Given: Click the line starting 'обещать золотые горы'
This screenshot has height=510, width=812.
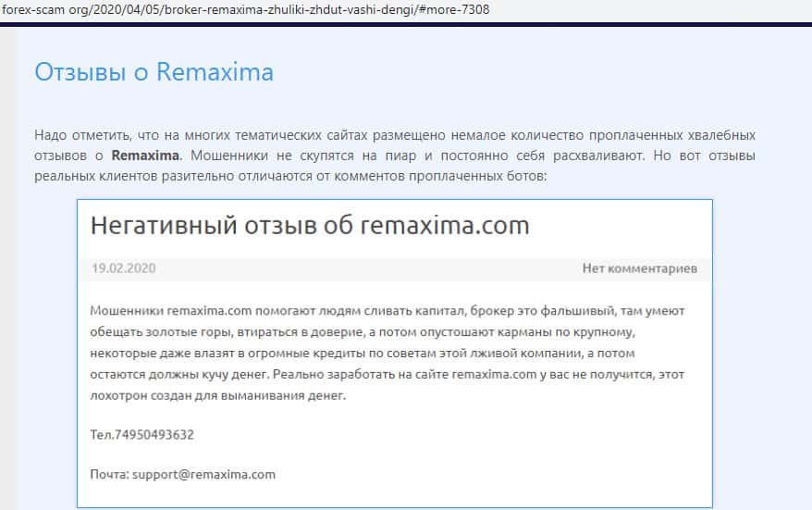Looking at the screenshot, I should tap(363, 332).
